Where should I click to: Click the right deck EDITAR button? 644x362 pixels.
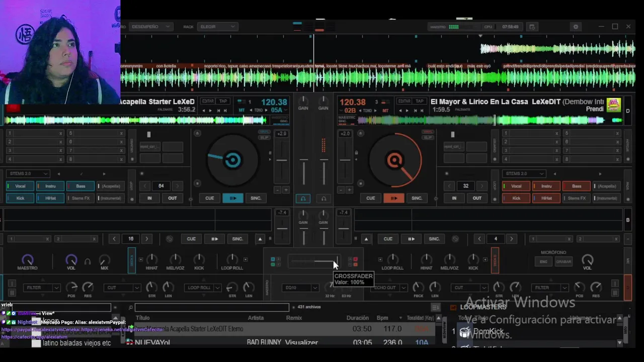[404, 101]
